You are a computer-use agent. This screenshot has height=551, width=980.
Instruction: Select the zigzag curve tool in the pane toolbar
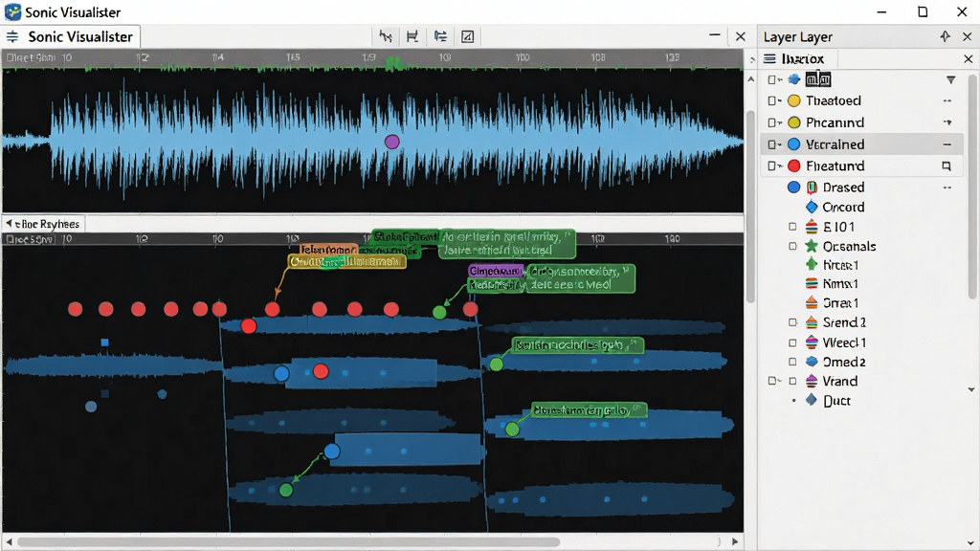[x=386, y=37]
